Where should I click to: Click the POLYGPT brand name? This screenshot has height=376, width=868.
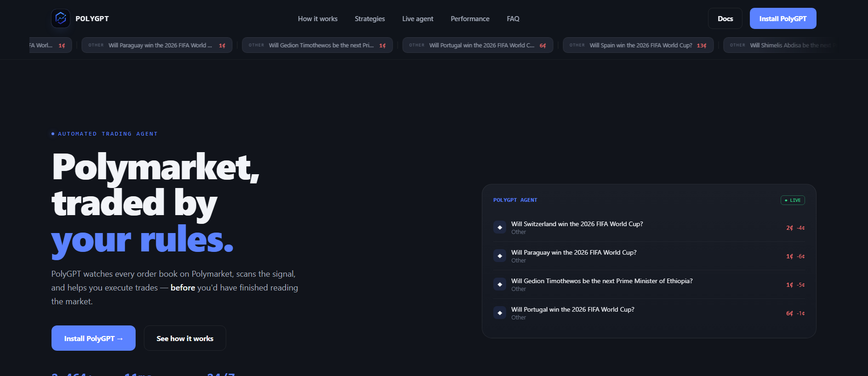(x=92, y=19)
